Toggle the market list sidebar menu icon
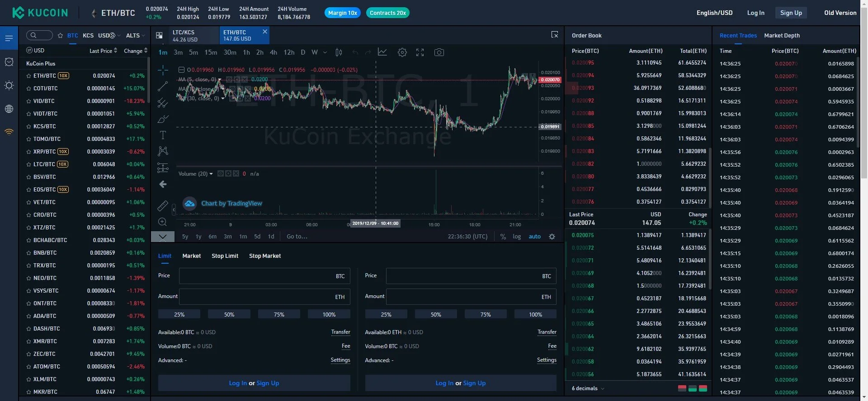 (x=9, y=38)
